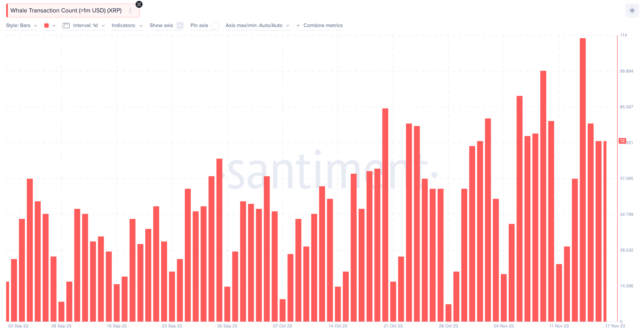Click the 14.266 axis label
The image size is (644, 334).
pos(627,286)
